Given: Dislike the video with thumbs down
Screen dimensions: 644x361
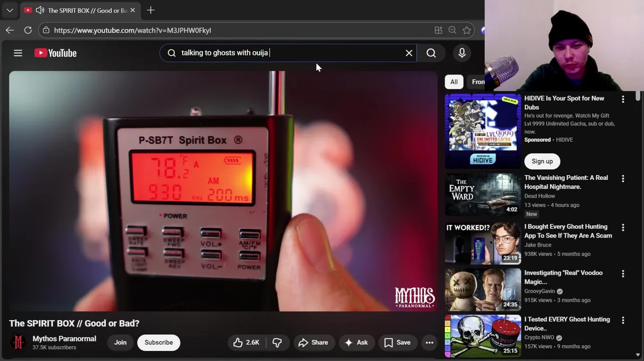Looking at the screenshot, I should coord(277,342).
